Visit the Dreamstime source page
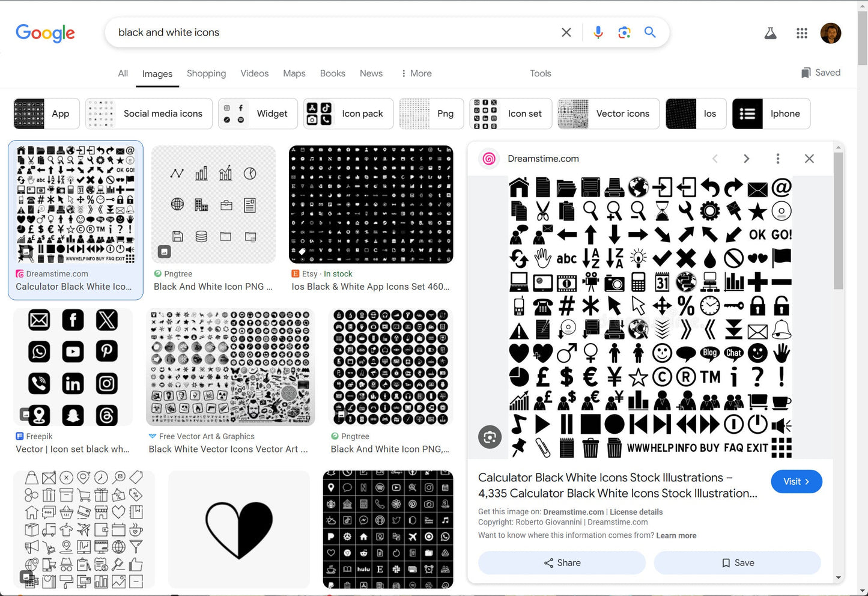This screenshot has width=868, height=596. [797, 482]
